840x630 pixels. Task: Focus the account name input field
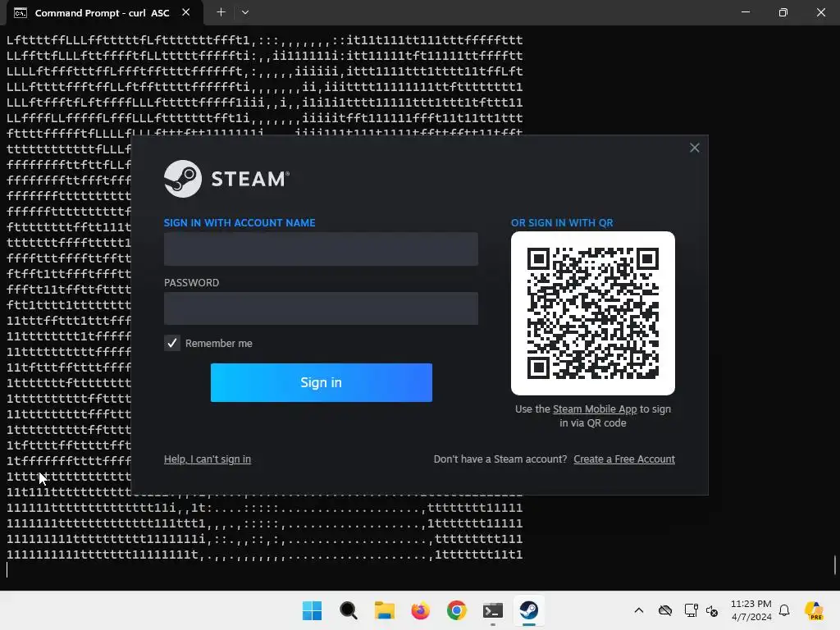click(321, 249)
